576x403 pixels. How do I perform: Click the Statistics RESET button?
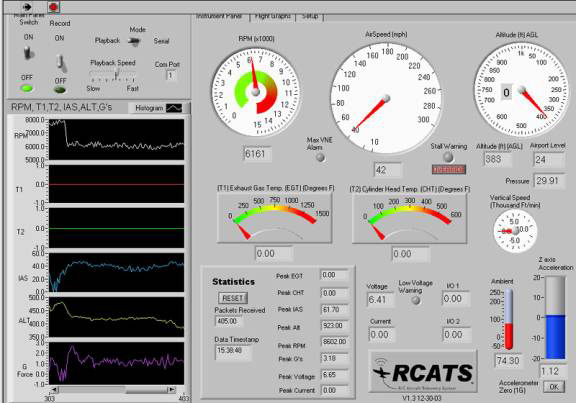tap(233, 298)
